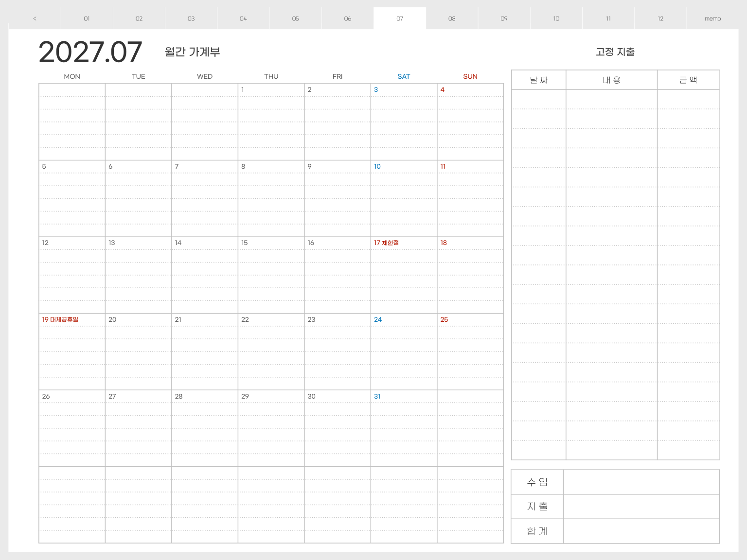Click date 28 in the calendar

pyautogui.click(x=179, y=396)
